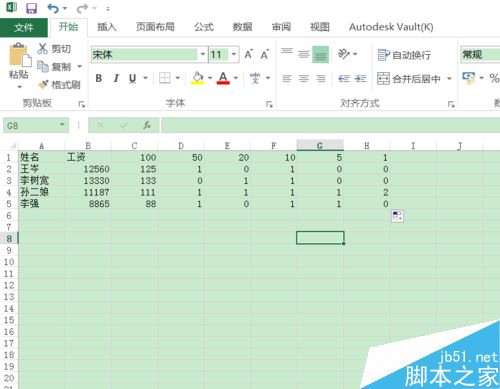Center text horizontally
This screenshot has width=500, height=389.
304,79
